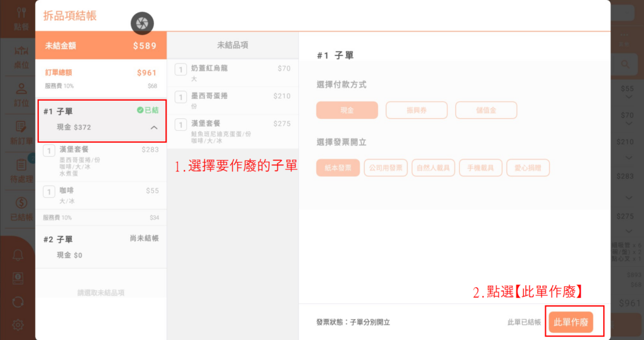Open 已結帳 (paid orders) in the sidebar
Viewport: 644px width, 340px height.
pyautogui.click(x=20, y=209)
